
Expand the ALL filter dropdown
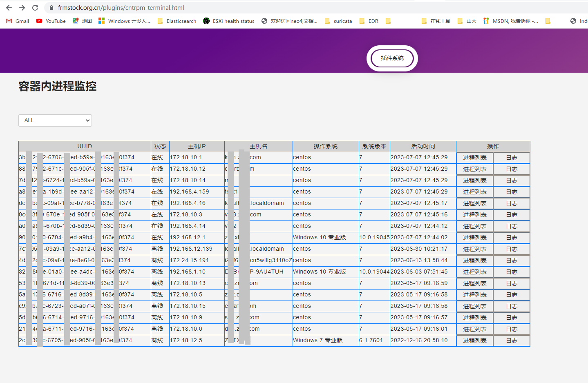pos(55,120)
